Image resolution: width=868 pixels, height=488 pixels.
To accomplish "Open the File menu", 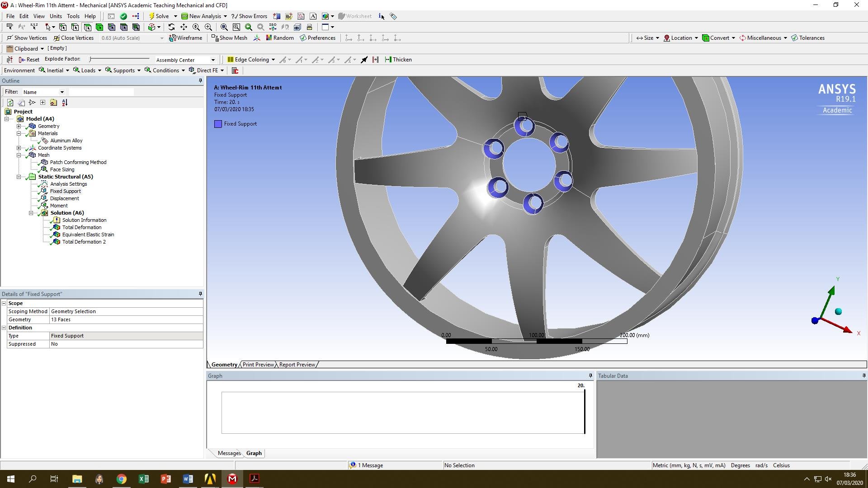I will click(x=10, y=16).
